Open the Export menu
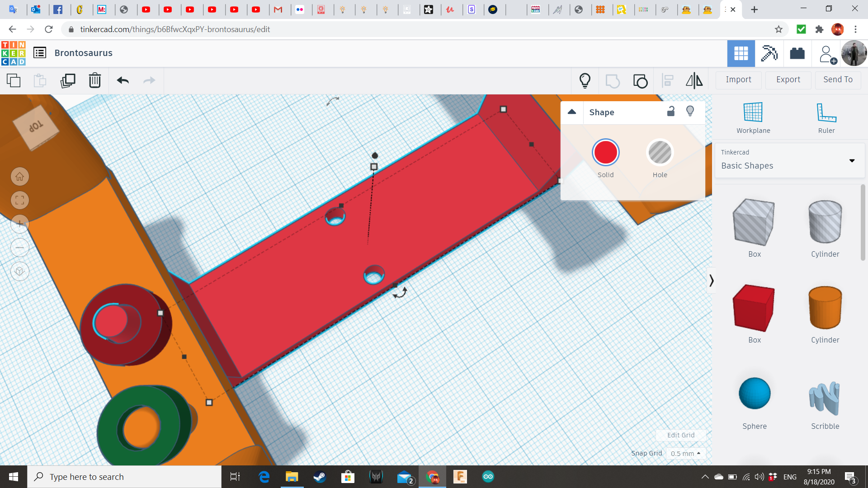Viewport: 868px width, 488px height. (x=788, y=80)
